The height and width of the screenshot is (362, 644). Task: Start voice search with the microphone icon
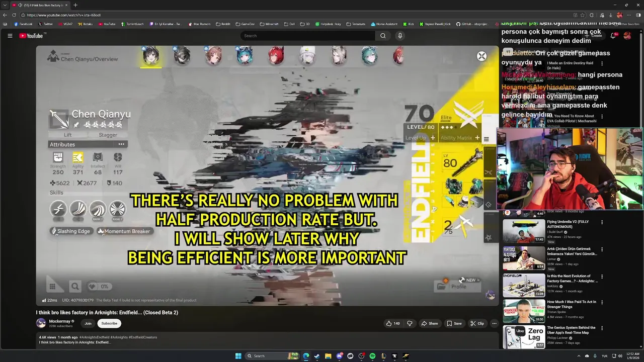pyautogui.click(x=400, y=36)
